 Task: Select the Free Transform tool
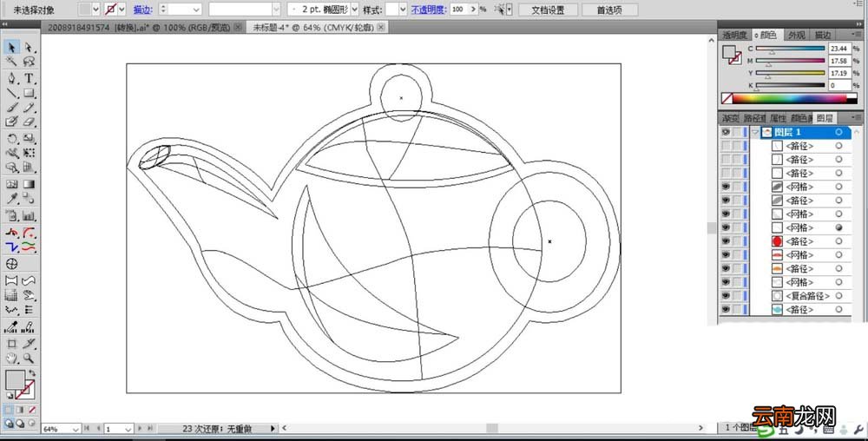[x=29, y=153]
